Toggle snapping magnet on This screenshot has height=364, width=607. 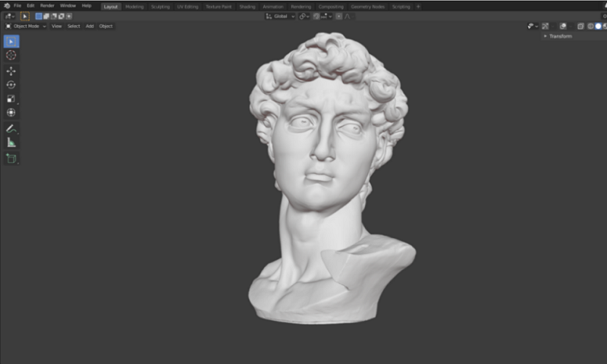coord(316,16)
